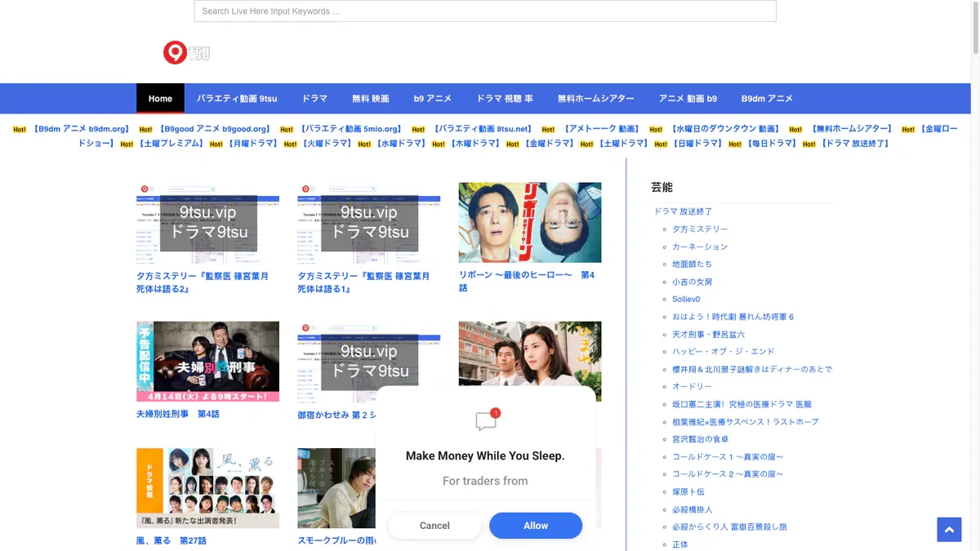Click the 風、薫る cast thumbnail
This screenshot has height=551, width=980.
(207, 488)
